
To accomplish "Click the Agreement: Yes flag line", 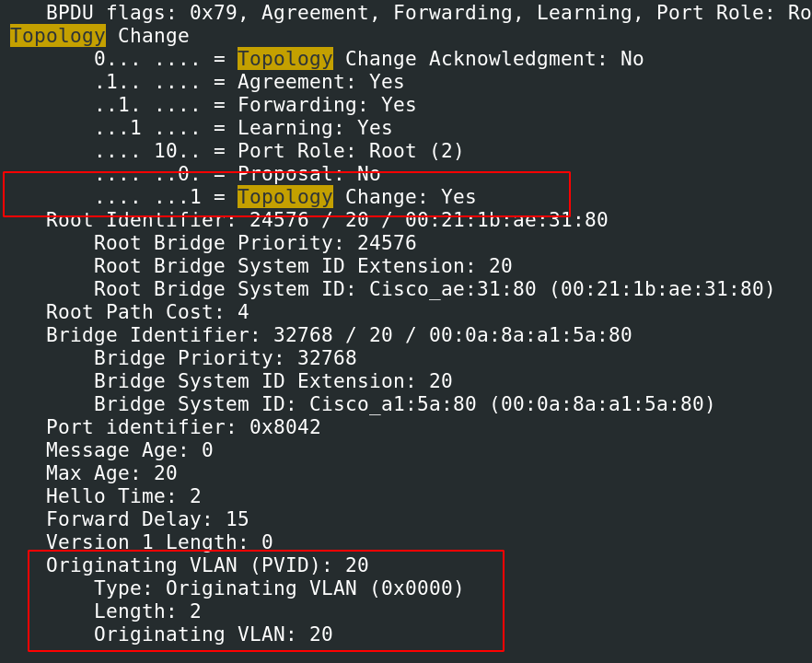I will 249,82.
